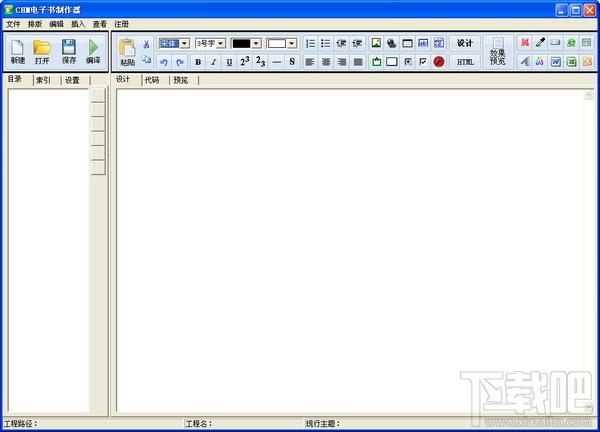This screenshot has width=600, height=432.
Task: Align text to the left
Action: (x=310, y=62)
